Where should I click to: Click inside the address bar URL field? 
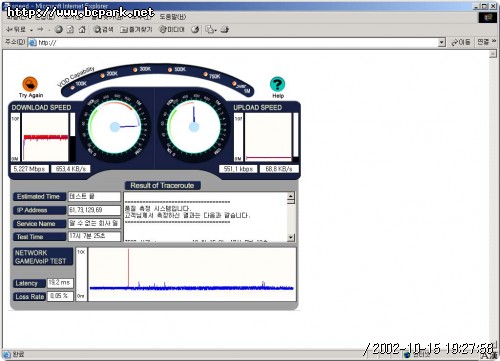[x=237, y=42]
